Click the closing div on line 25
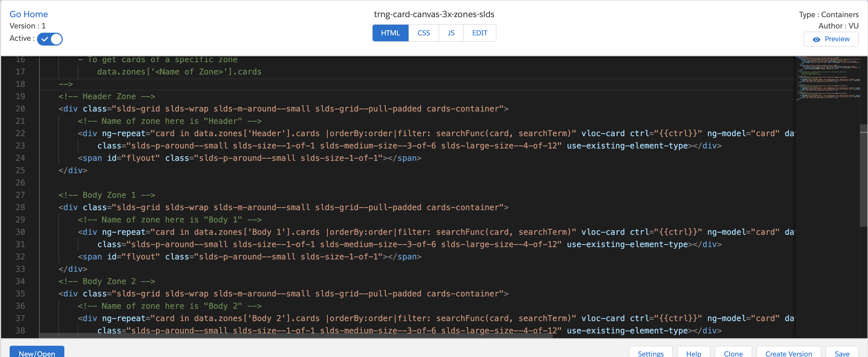The width and height of the screenshot is (868, 357). [x=73, y=170]
